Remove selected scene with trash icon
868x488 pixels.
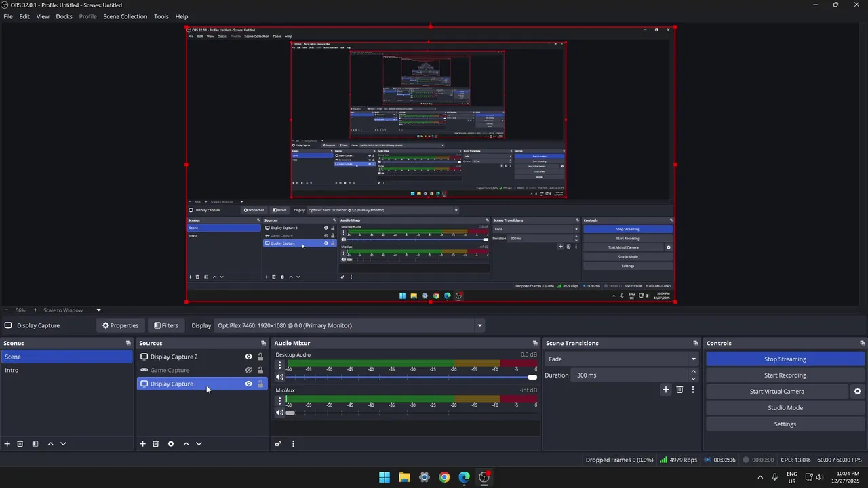pos(20,444)
